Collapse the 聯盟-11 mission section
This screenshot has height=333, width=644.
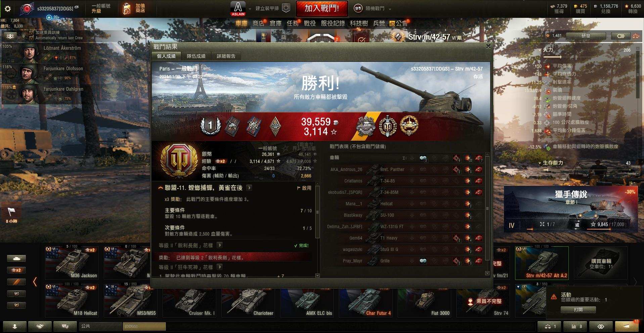click(160, 188)
